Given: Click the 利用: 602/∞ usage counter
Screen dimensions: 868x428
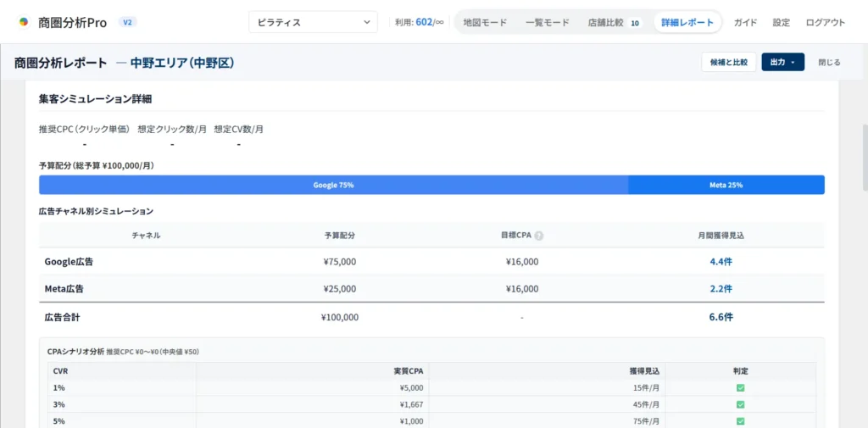Looking at the screenshot, I should [x=419, y=23].
